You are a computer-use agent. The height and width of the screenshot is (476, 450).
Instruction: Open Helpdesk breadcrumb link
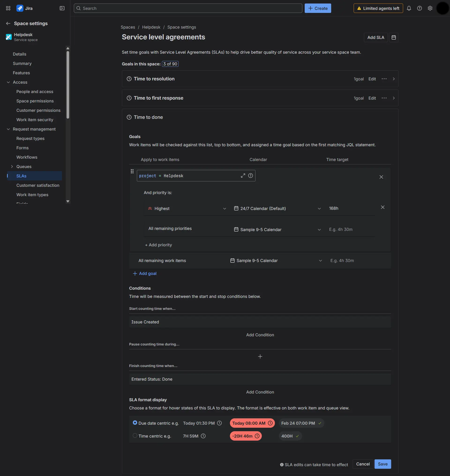tap(151, 27)
